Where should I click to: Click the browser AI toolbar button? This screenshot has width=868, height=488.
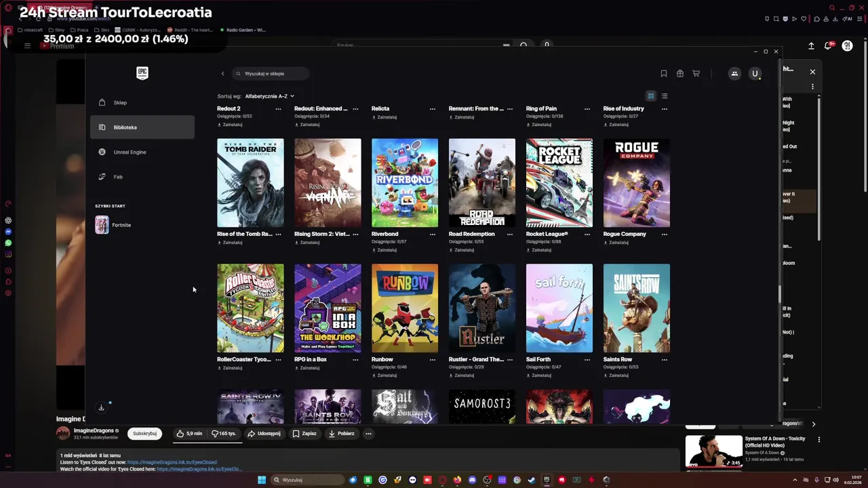(x=847, y=19)
